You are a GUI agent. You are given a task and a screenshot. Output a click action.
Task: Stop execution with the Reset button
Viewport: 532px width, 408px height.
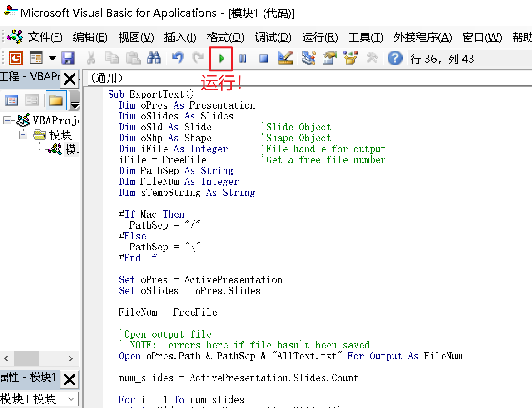coord(264,58)
